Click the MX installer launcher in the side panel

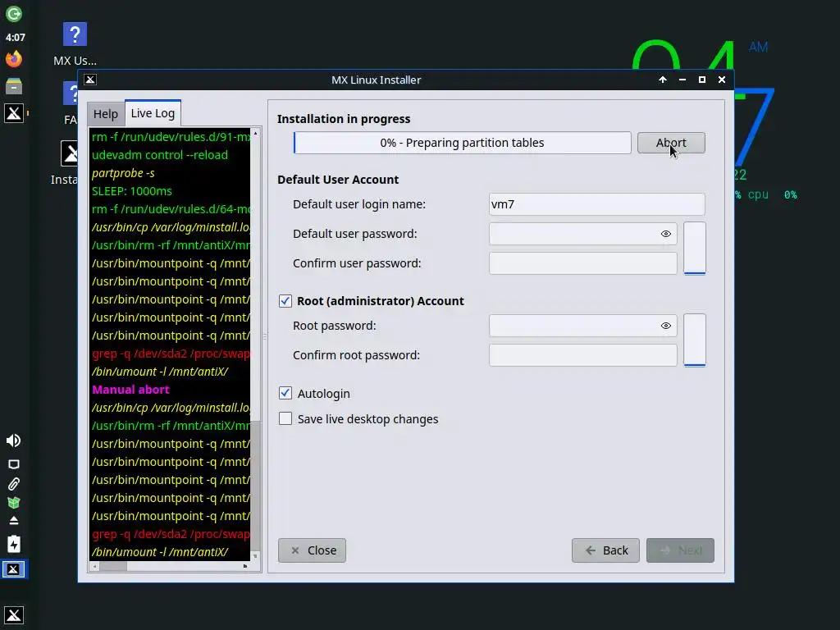point(13,113)
